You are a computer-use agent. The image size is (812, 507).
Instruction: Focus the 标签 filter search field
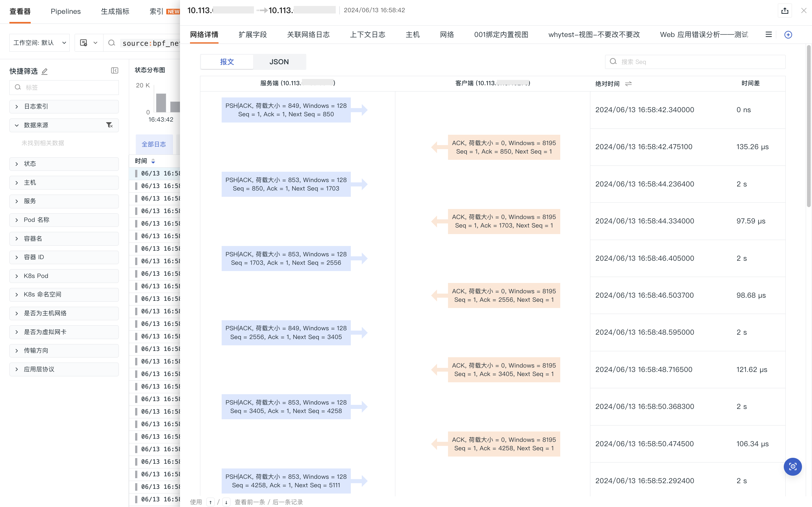point(64,87)
